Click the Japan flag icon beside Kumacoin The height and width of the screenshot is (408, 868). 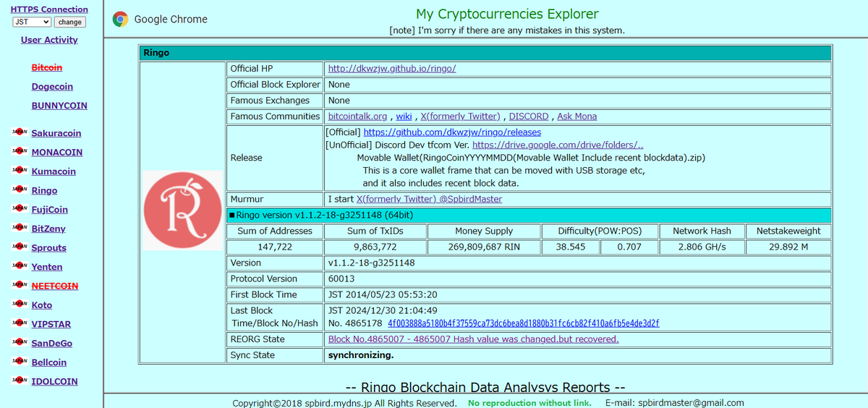click(x=20, y=171)
